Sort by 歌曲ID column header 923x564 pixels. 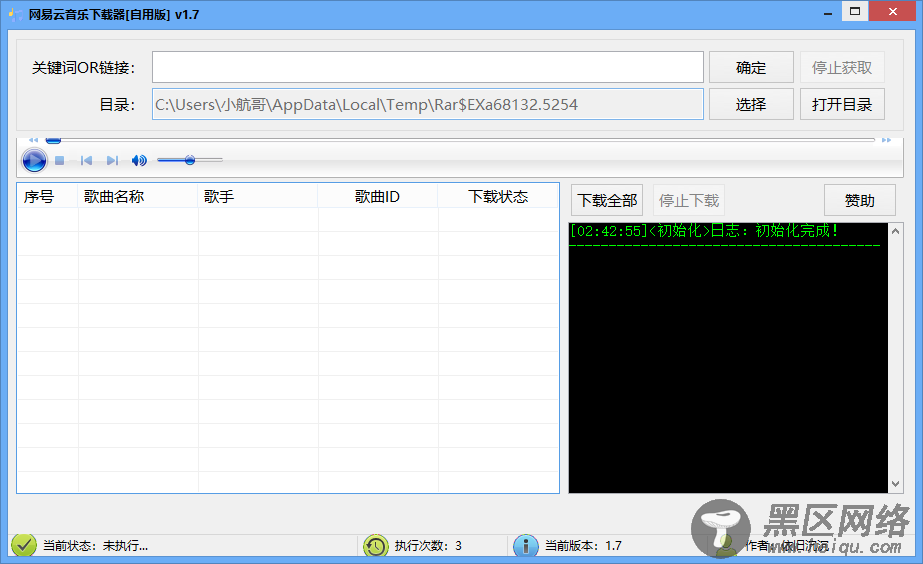coord(377,196)
